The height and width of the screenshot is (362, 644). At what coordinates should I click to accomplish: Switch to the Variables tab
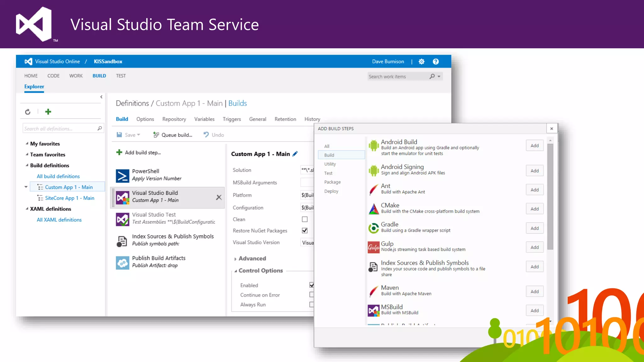pos(204,119)
